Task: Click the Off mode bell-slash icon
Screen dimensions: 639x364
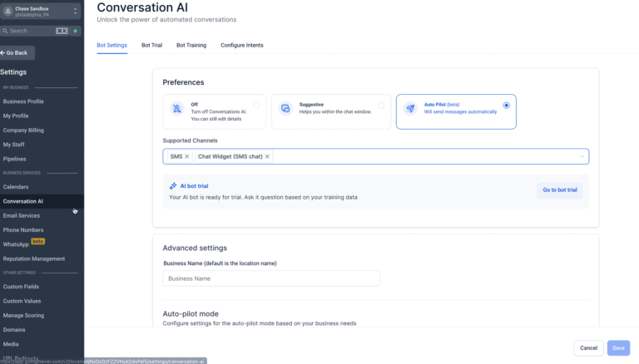Action: 177,109
